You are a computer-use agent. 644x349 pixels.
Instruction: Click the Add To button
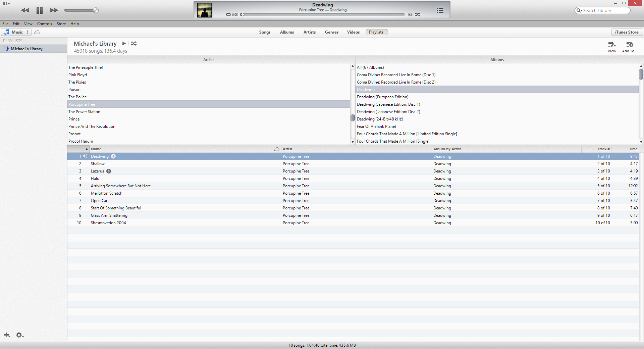tap(630, 47)
